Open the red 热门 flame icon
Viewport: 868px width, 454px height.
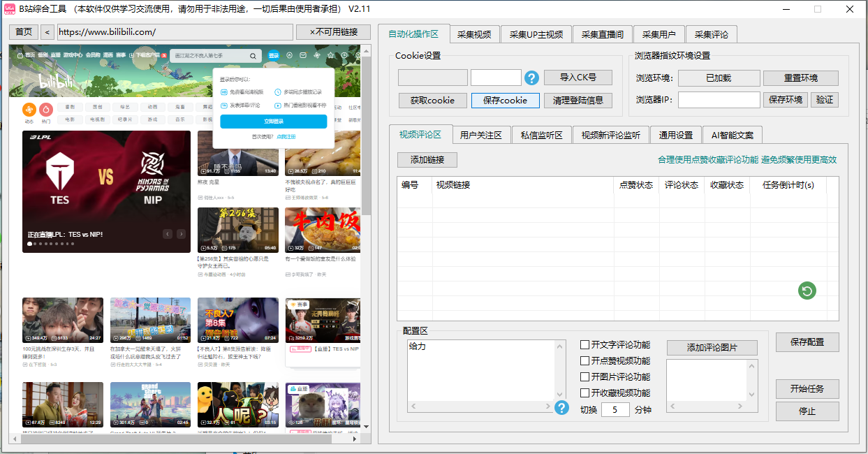[x=46, y=109]
